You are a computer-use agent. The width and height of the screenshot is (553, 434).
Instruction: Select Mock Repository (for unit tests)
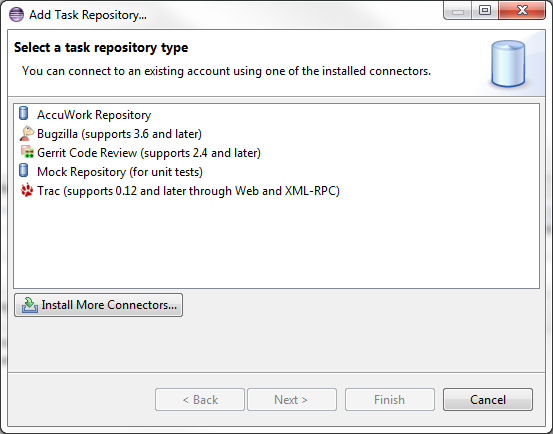[120, 172]
